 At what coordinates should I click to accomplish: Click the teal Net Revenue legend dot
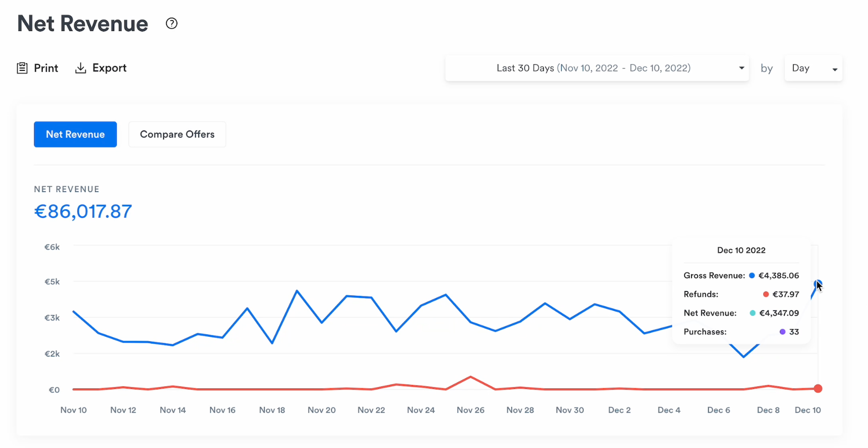pyautogui.click(x=752, y=313)
